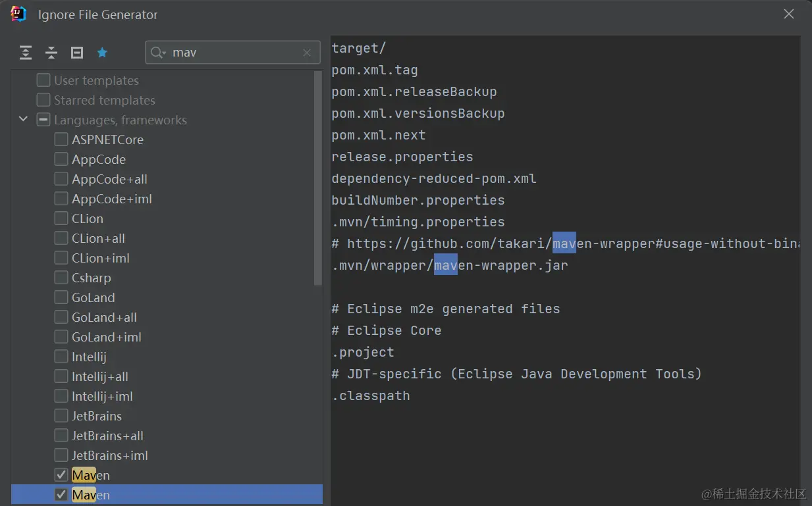This screenshot has width=812, height=506.
Task: Click the "pom.xml.next" preview line
Action: click(x=379, y=135)
